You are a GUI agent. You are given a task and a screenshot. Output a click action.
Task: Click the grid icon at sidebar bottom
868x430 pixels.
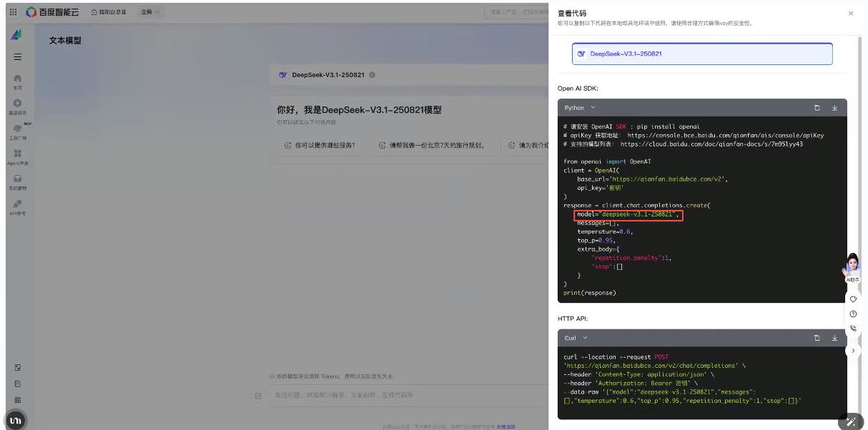click(18, 400)
